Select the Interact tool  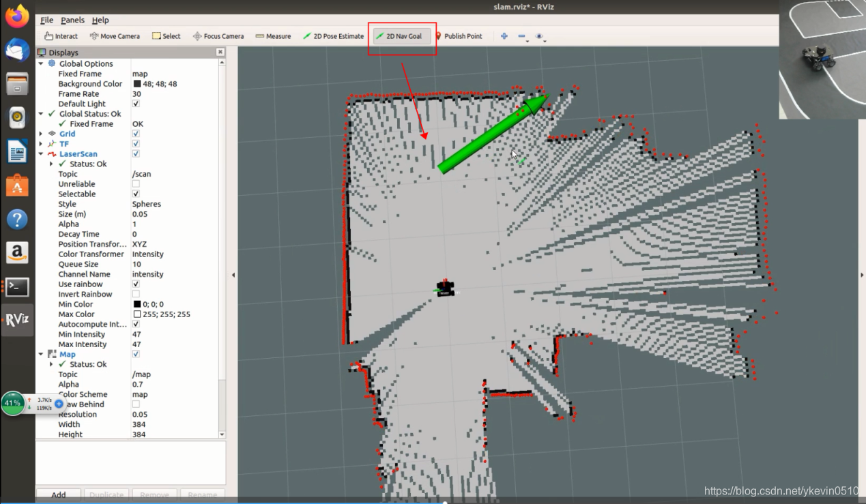[x=61, y=36]
